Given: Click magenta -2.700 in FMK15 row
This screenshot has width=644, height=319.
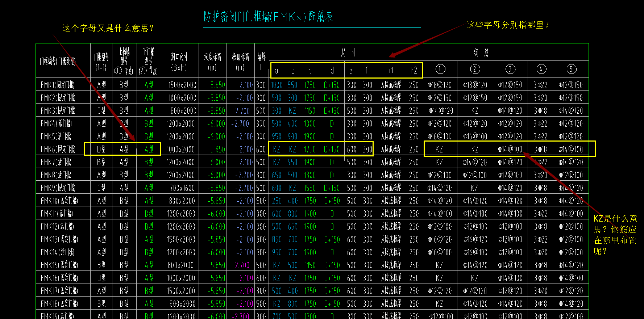Looking at the screenshot, I should point(241,265).
